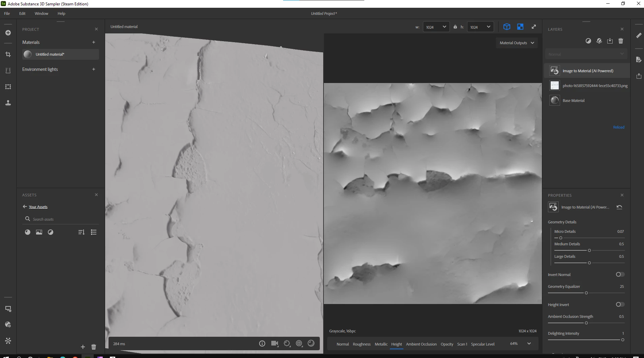Add a material layer icon in Layers

pos(599,41)
